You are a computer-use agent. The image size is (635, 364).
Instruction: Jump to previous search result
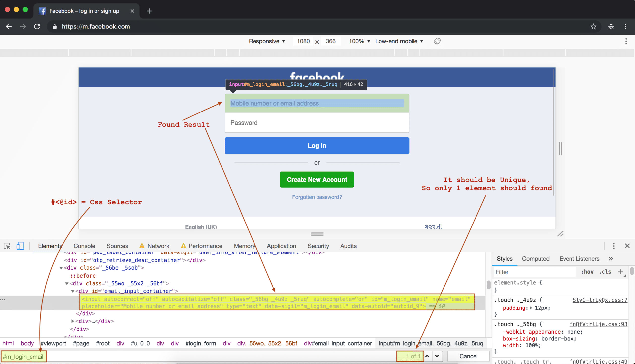coord(427,356)
